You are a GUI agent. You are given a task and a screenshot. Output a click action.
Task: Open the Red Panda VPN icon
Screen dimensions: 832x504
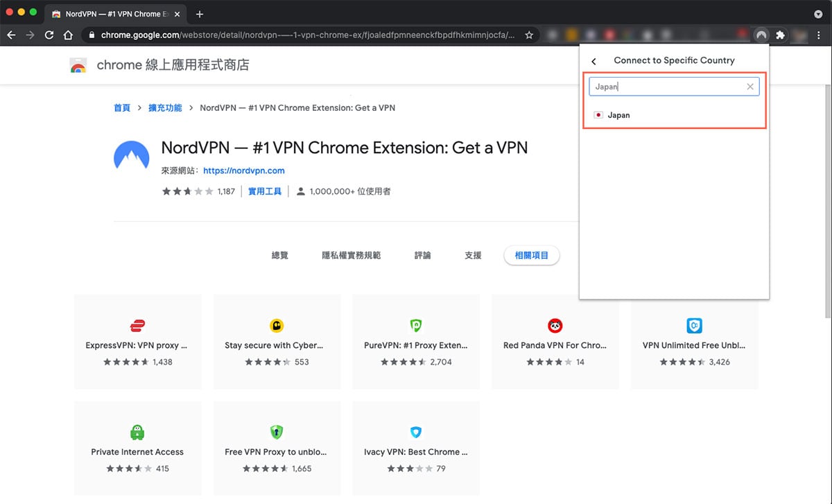point(555,325)
